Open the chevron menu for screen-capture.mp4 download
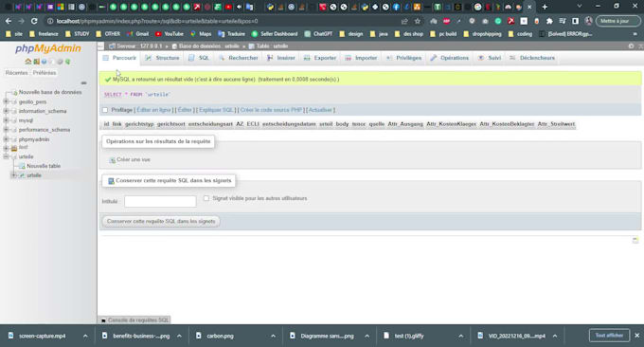 pyautogui.click(x=85, y=336)
